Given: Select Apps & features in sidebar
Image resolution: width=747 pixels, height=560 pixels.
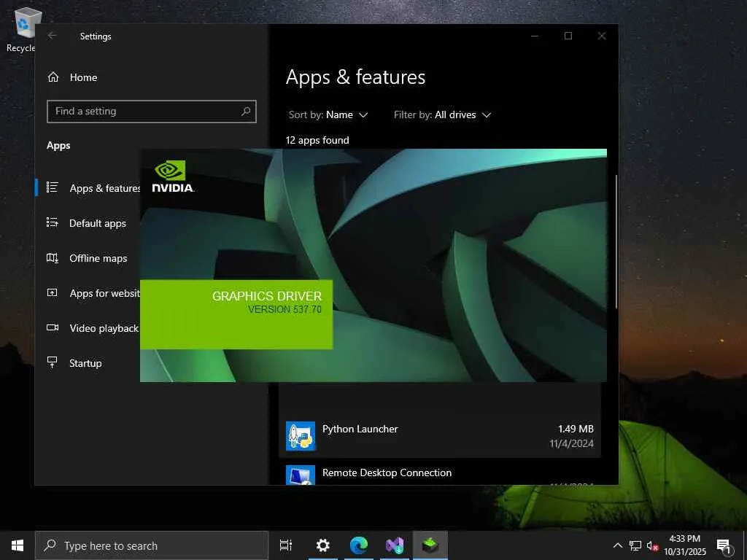Looking at the screenshot, I should (x=93, y=188).
